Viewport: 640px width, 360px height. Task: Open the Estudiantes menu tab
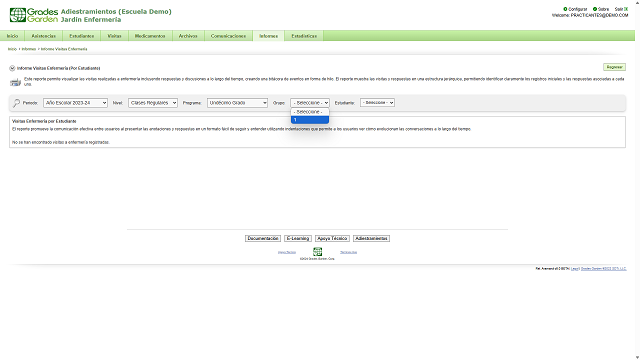click(x=82, y=36)
